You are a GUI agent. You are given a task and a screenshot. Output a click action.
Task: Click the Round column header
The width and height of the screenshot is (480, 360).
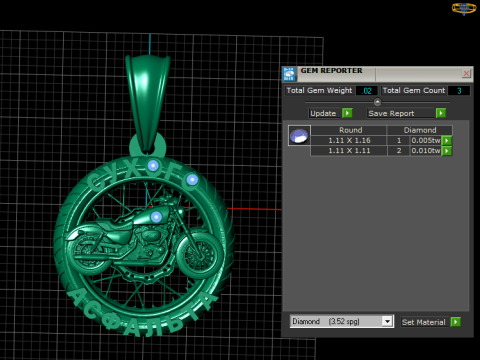[x=349, y=130]
